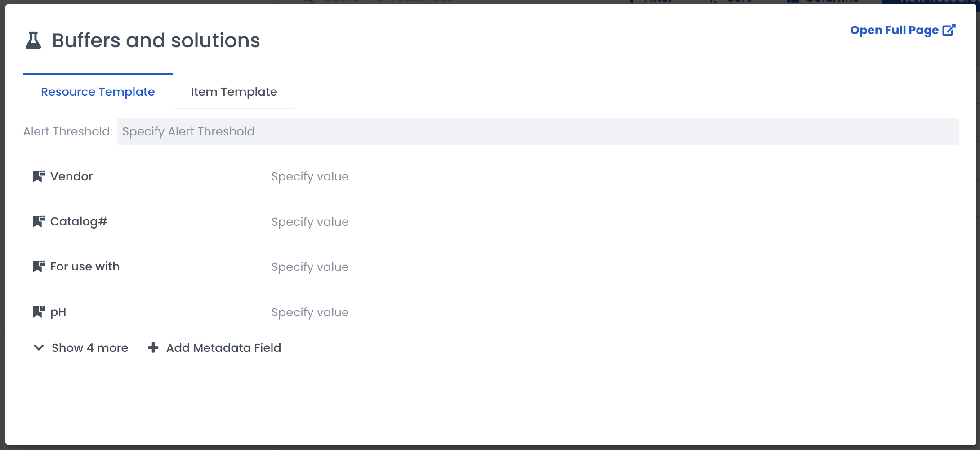Image resolution: width=980 pixels, height=450 pixels.
Task: Edit the For use with value field
Action: pyautogui.click(x=310, y=267)
